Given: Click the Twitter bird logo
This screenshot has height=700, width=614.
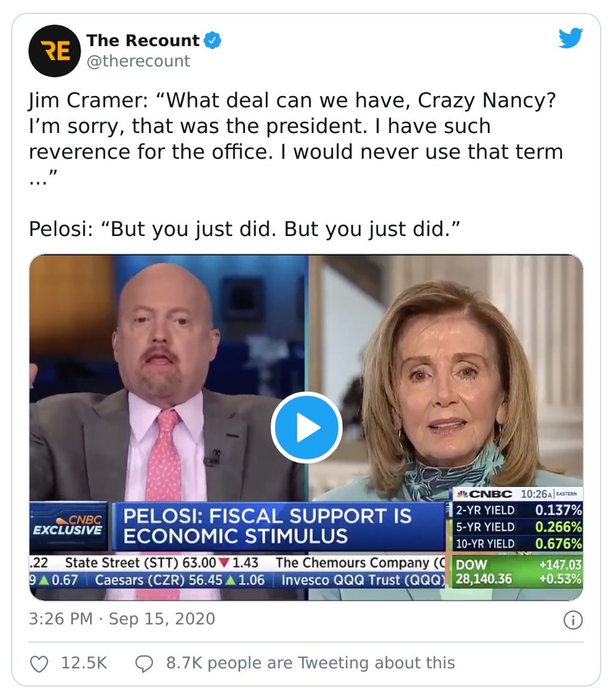Looking at the screenshot, I should [x=570, y=38].
